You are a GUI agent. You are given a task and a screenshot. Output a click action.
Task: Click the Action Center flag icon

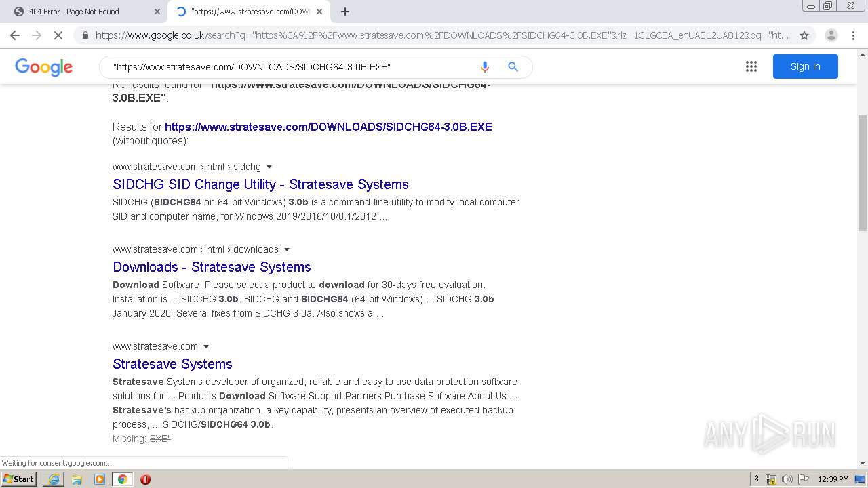click(804, 479)
